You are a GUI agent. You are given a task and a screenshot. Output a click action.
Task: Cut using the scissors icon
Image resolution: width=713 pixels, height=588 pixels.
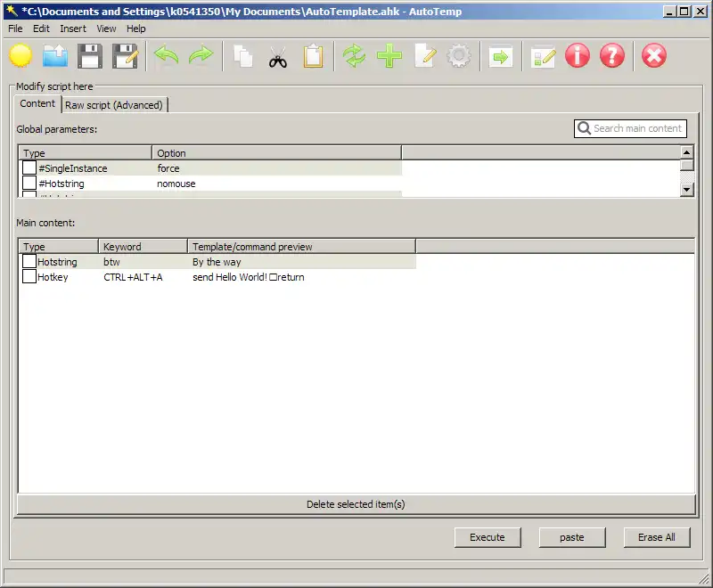(x=278, y=57)
